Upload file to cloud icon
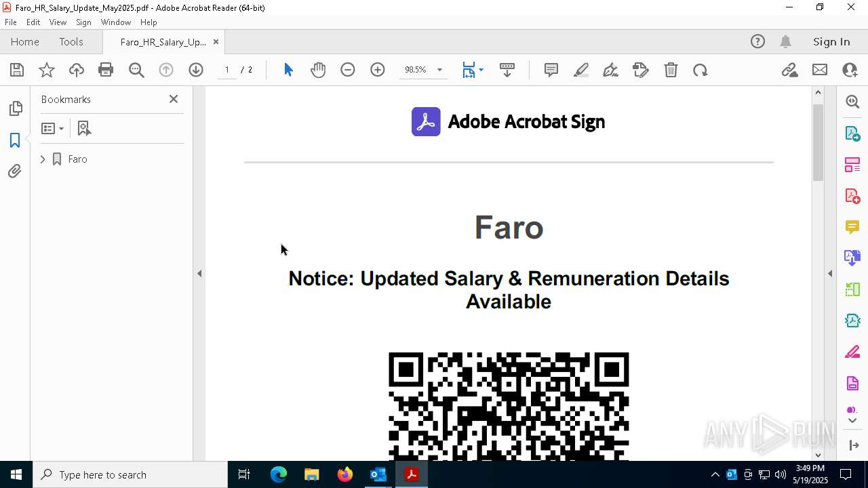Image resolution: width=868 pixels, height=488 pixels. pyautogui.click(x=77, y=70)
